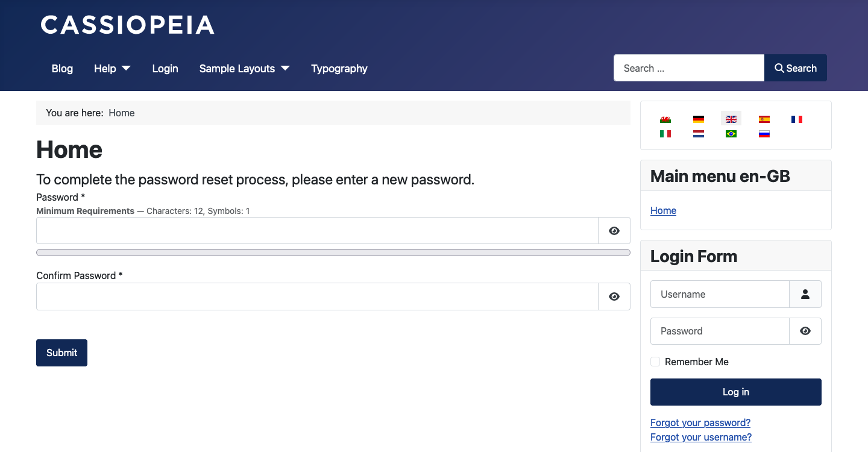Click the magnifying glass search icon

(x=779, y=67)
